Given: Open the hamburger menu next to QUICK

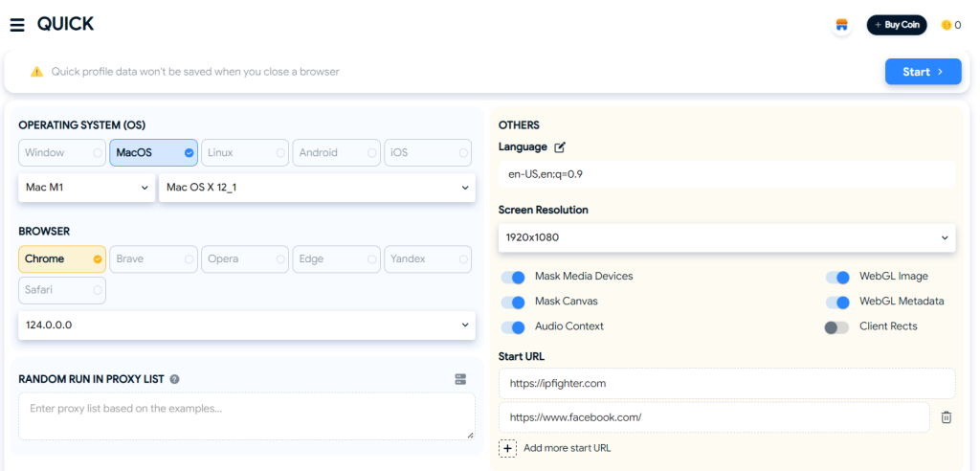Looking at the screenshot, I should coord(17,25).
